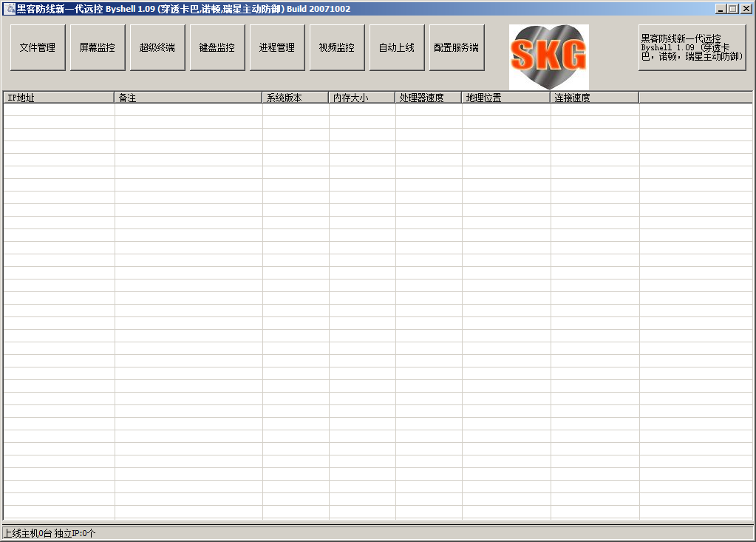Screen dimensions: 756x542
Task: Click the 视频监控 button
Action: (x=337, y=47)
